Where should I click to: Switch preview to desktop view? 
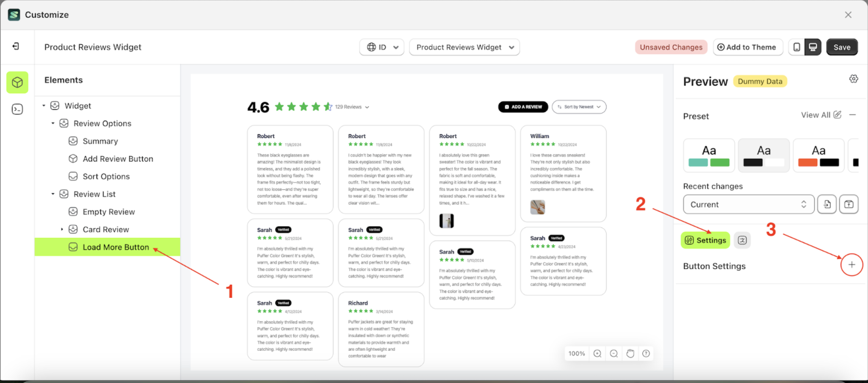(813, 47)
